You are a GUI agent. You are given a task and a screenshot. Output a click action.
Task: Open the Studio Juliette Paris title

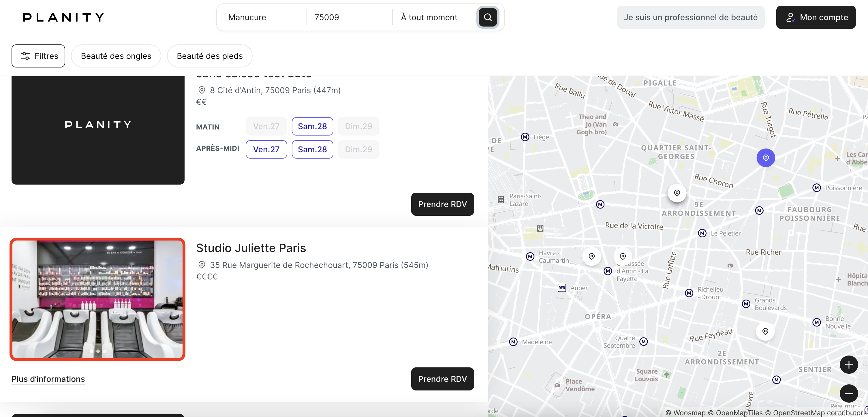click(251, 248)
